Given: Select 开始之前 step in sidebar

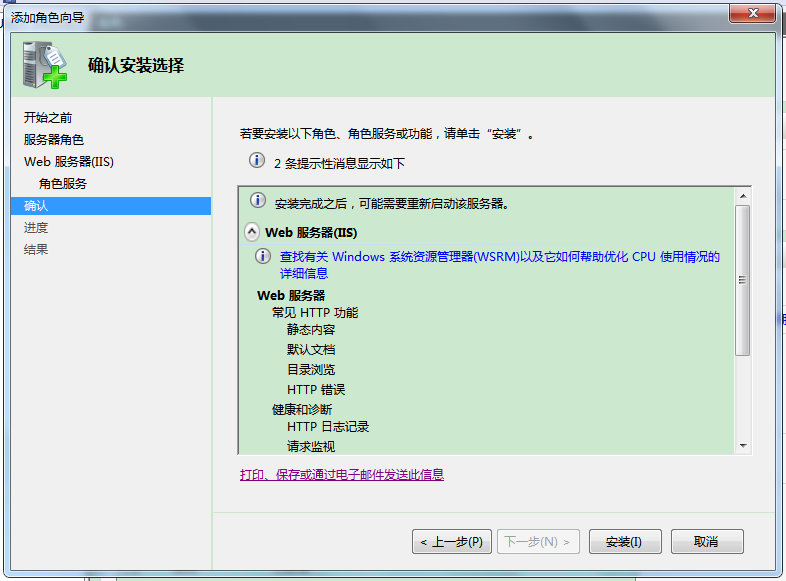Looking at the screenshot, I should (48, 118).
